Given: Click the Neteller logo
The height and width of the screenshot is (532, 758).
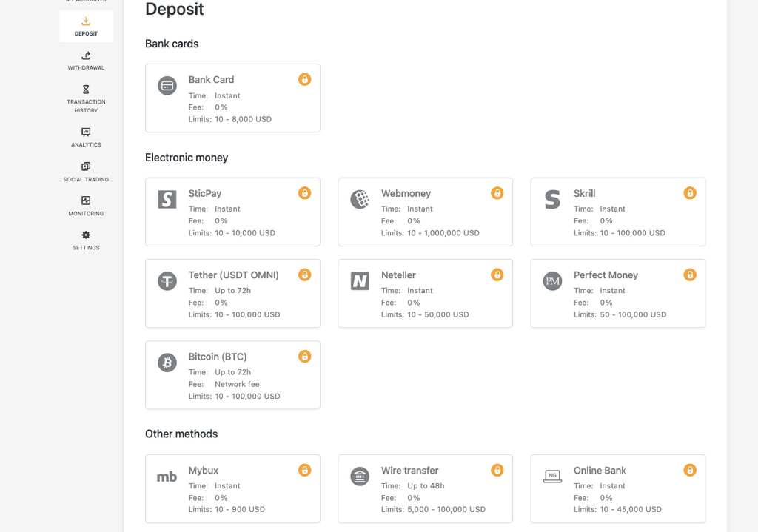Looking at the screenshot, I should (359, 281).
